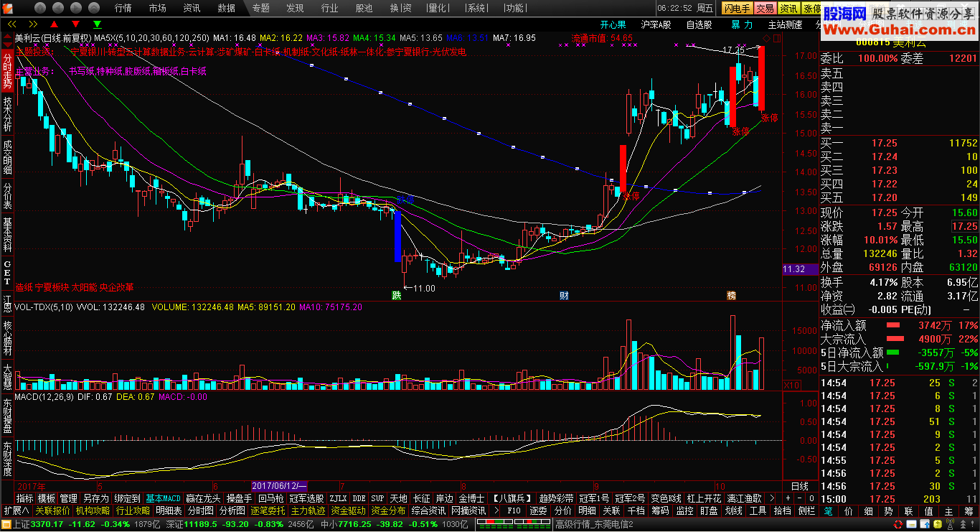980x532 pixels.
Task: Open the 发现 menu
Action: pos(295,9)
